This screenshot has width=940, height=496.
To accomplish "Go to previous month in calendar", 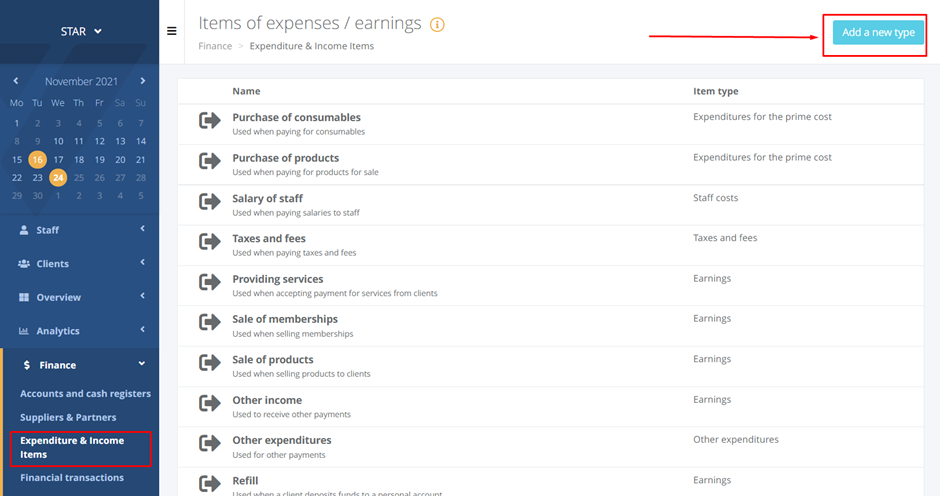I will pyautogui.click(x=16, y=81).
